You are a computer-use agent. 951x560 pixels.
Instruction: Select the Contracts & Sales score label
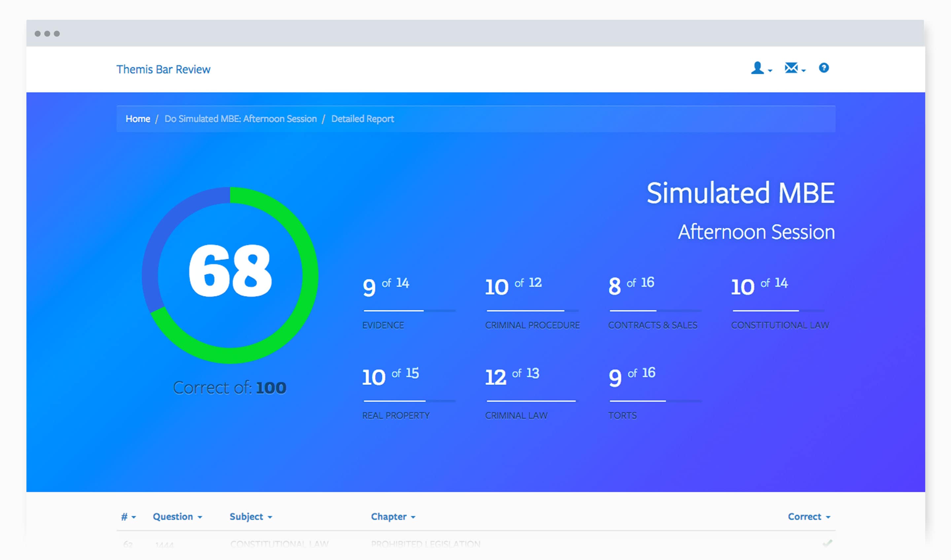(652, 325)
